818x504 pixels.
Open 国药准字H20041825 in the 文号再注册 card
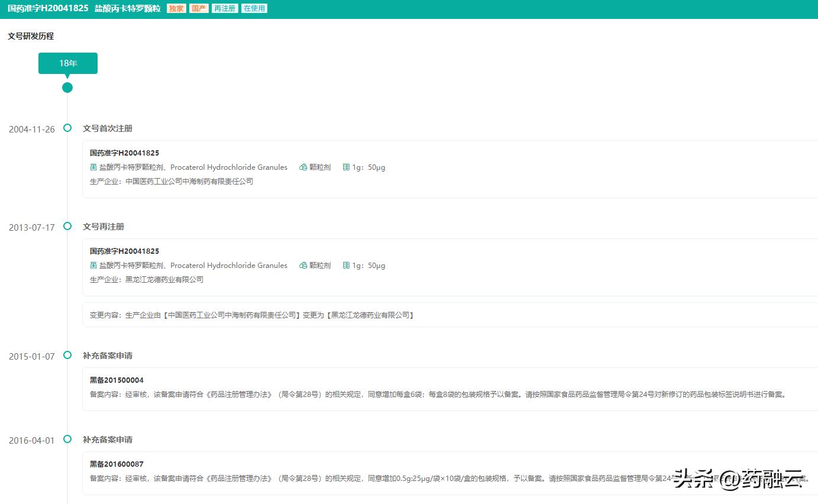(124, 251)
